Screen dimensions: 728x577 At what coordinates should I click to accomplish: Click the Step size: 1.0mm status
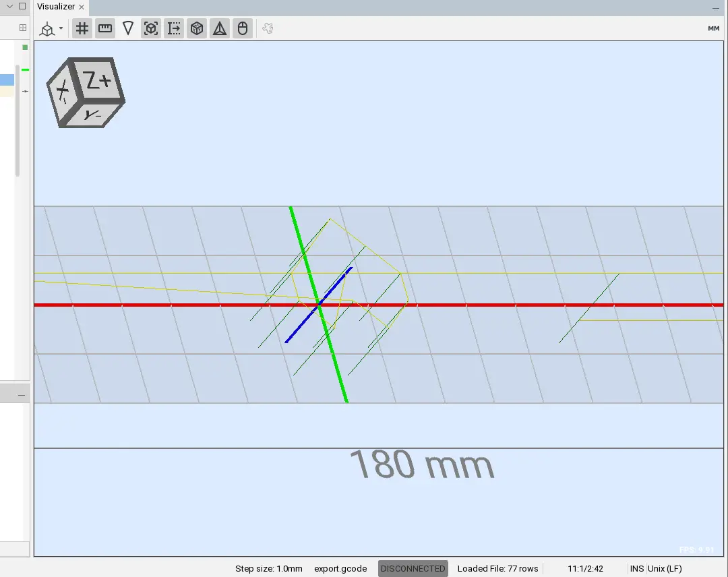click(268, 569)
